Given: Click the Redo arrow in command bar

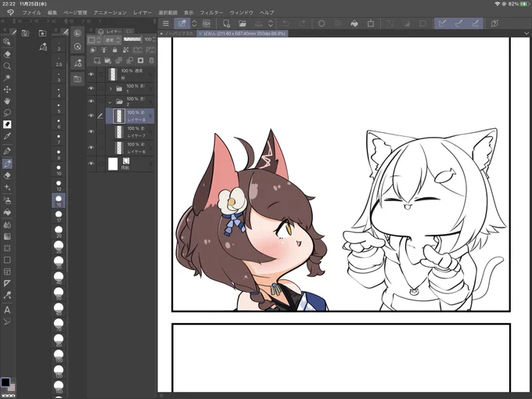Looking at the screenshot, I should (x=302, y=23).
